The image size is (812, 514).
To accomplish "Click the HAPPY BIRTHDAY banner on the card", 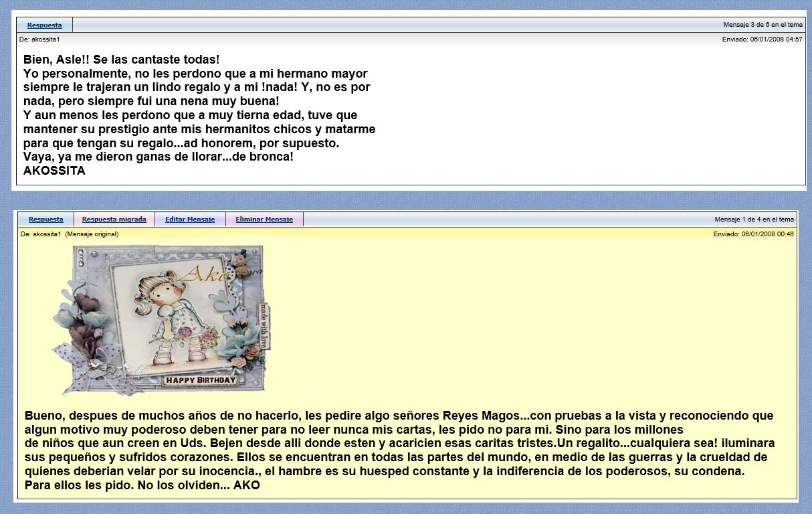I will (201, 380).
